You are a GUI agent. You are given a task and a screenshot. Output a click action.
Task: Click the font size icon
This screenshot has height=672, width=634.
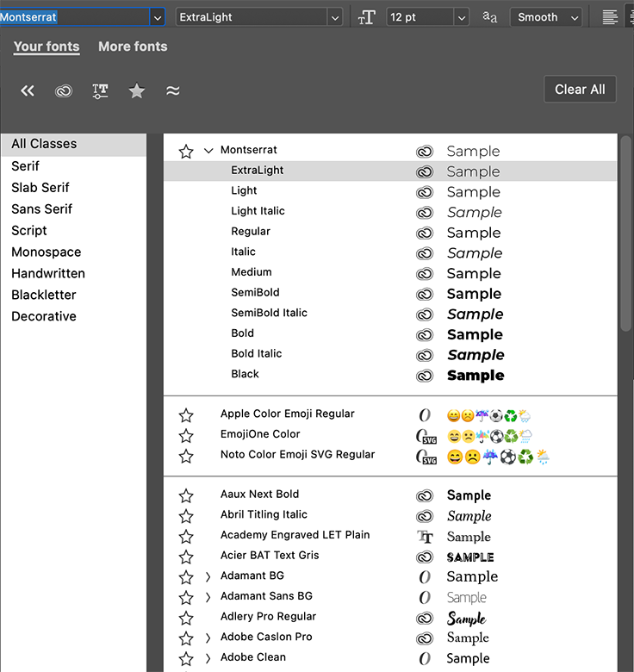[x=367, y=17]
